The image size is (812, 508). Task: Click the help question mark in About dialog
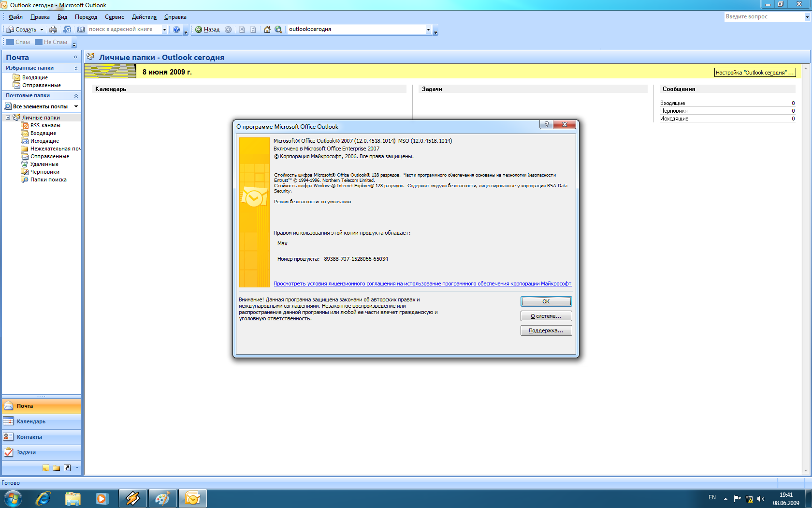(x=546, y=124)
